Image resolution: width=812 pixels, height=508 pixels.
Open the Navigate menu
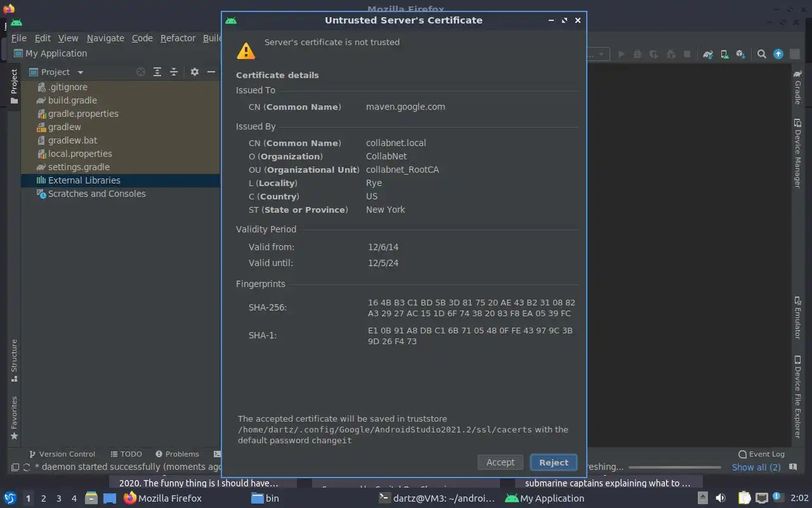pyautogui.click(x=105, y=38)
